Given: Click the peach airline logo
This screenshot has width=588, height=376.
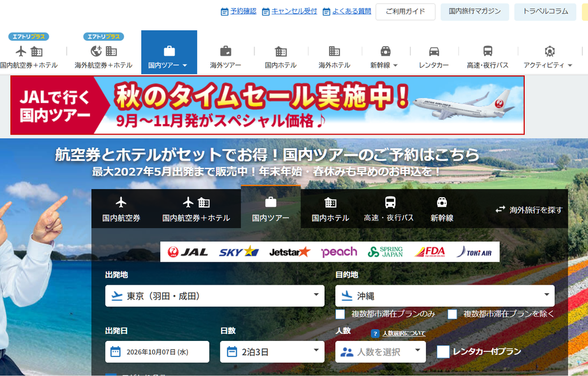Looking at the screenshot, I should (x=339, y=252).
